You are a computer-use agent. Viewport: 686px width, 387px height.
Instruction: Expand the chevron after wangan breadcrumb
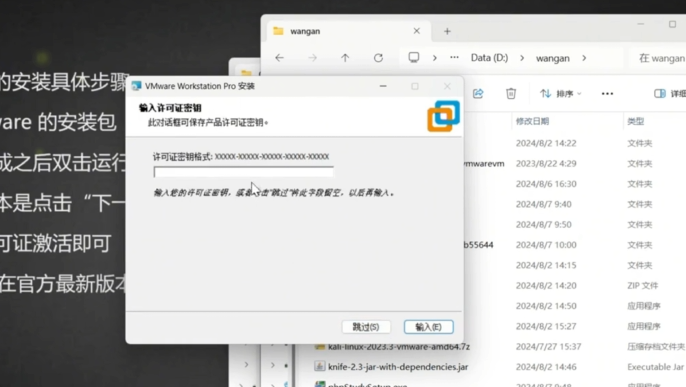(584, 58)
